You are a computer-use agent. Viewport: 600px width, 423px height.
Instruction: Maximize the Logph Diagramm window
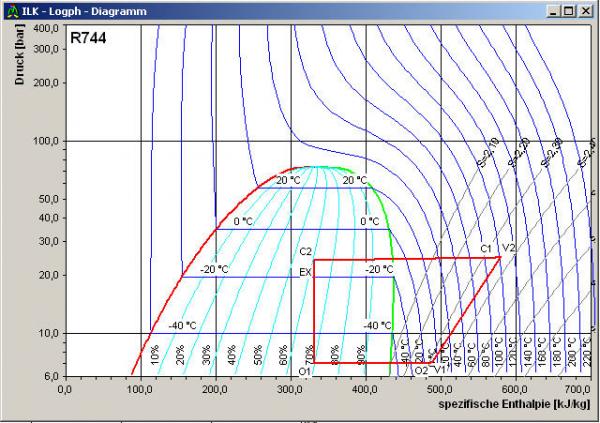(569, 10)
